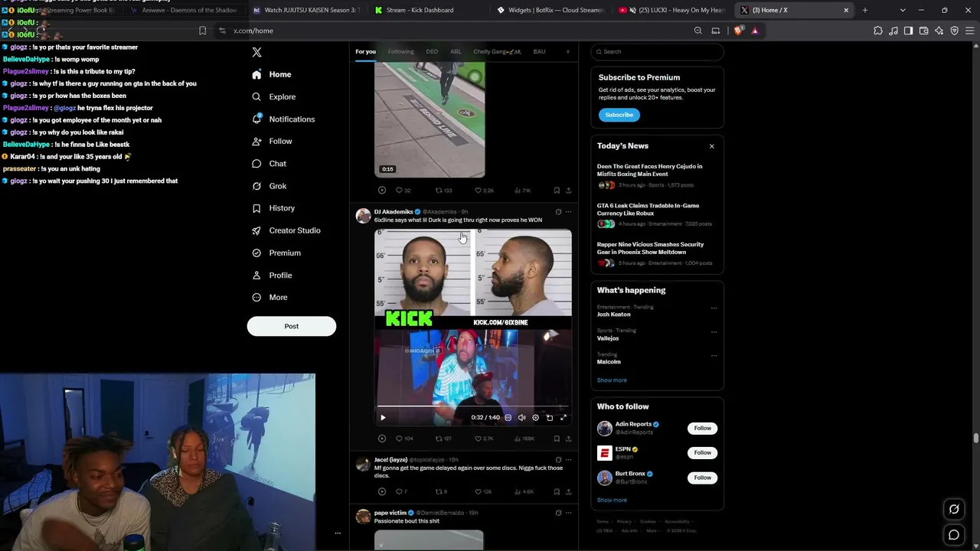The height and width of the screenshot is (551, 980).
Task: Follow Adin Reports
Action: coord(703,429)
